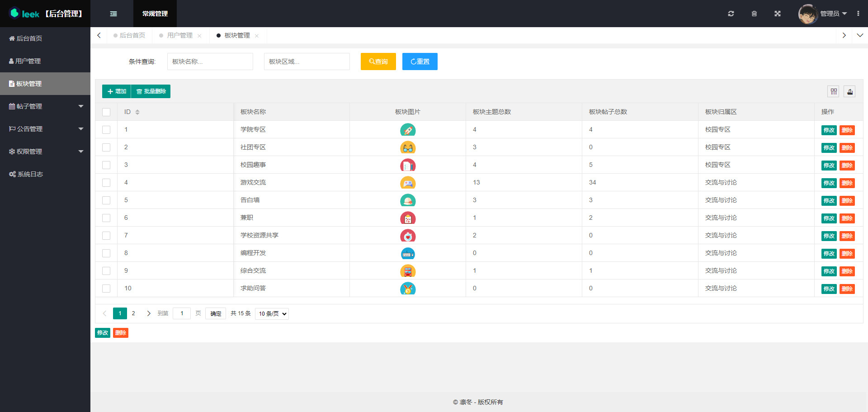Click 修改 for the 学院专区 row
Screen dimensions: 868x412
tap(829, 130)
